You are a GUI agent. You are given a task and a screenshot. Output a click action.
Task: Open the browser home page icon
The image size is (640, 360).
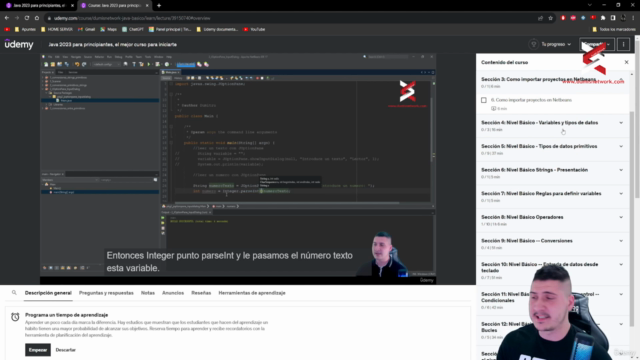tap(37, 18)
